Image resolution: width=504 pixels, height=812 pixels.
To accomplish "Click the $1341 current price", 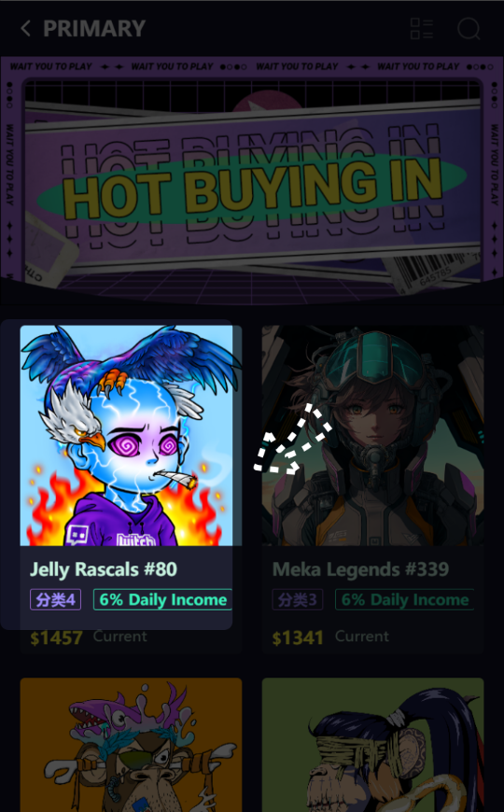I will [298, 637].
